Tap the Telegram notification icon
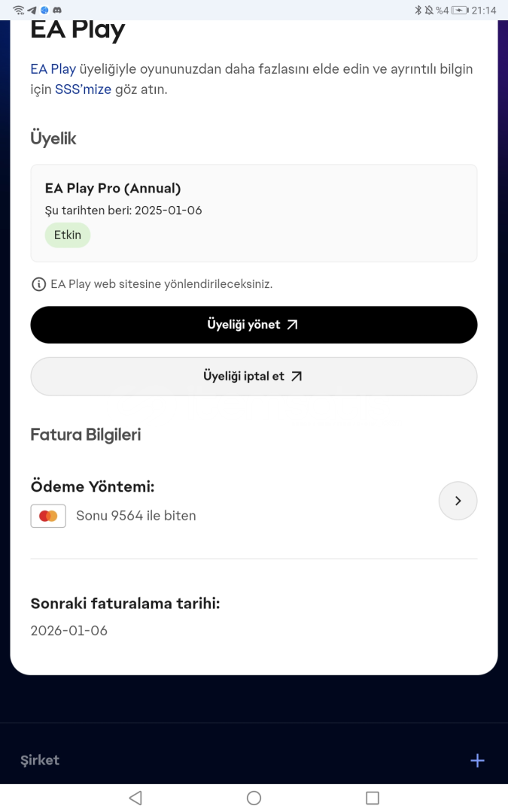 (x=32, y=10)
